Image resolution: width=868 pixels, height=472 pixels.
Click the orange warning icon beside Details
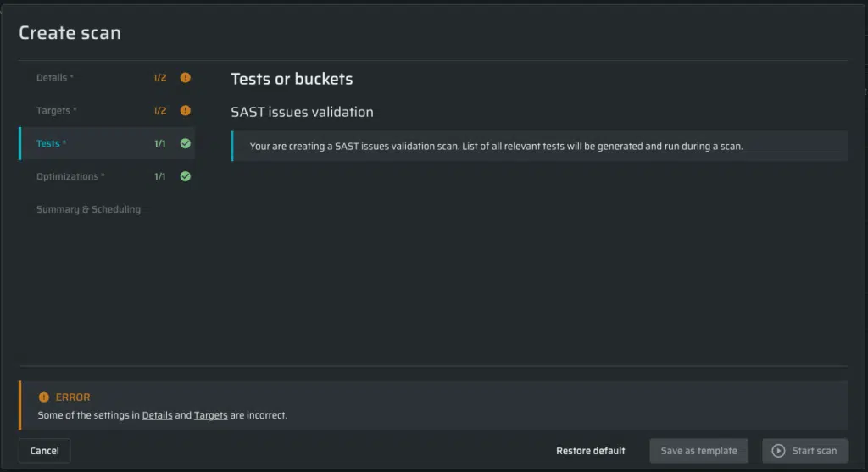pos(186,77)
